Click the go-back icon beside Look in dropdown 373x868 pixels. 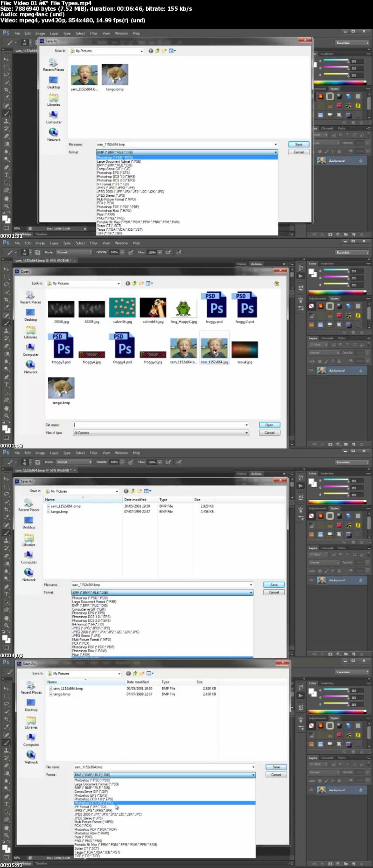128,283
